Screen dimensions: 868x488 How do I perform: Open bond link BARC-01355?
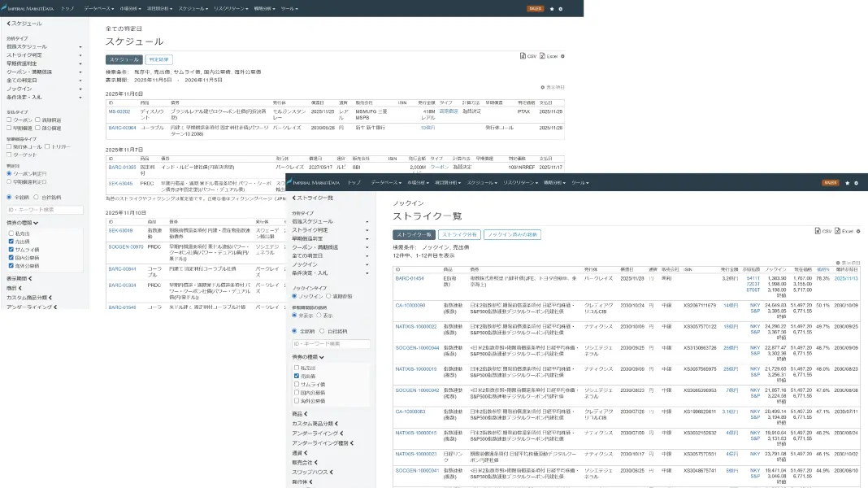pyautogui.click(x=122, y=167)
